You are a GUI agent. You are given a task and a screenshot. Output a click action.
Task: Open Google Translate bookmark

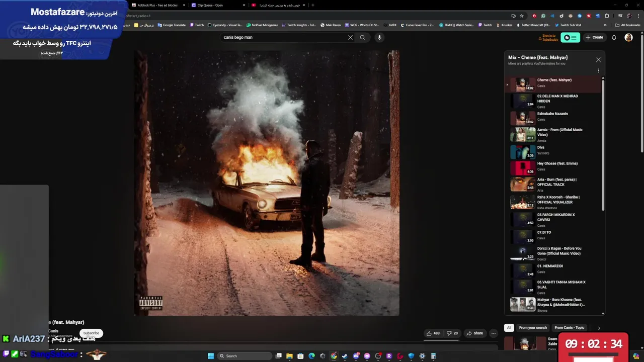pos(171,25)
